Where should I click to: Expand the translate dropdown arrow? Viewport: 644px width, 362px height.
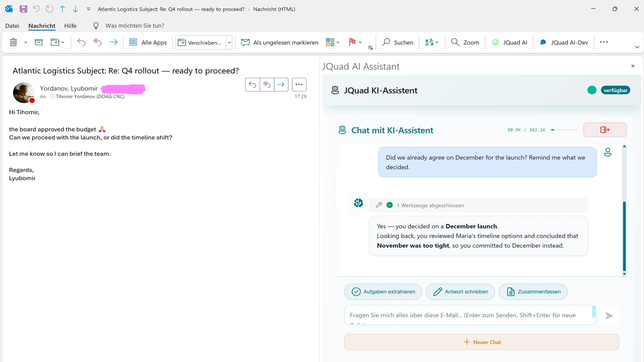tap(437, 42)
